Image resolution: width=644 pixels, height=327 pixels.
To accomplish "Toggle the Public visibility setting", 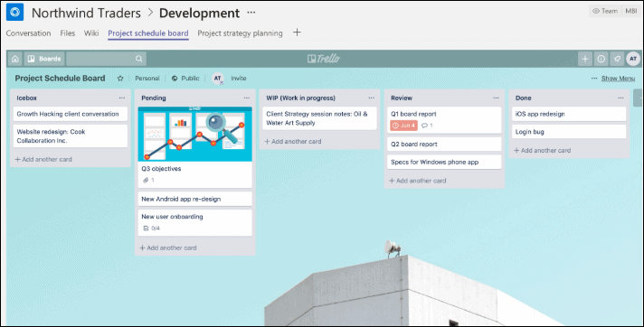I will [185, 79].
